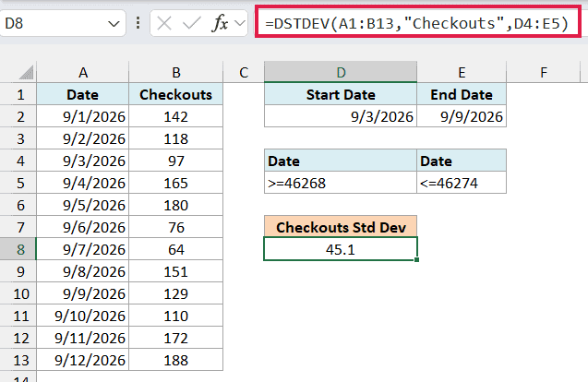Select row 6 header
This screenshot has height=382, width=588.
coord(18,205)
